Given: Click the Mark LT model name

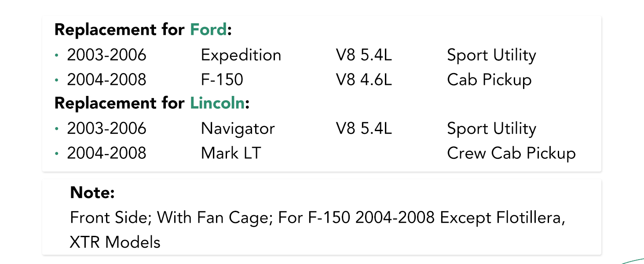Looking at the screenshot, I should [x=231, y=153].
